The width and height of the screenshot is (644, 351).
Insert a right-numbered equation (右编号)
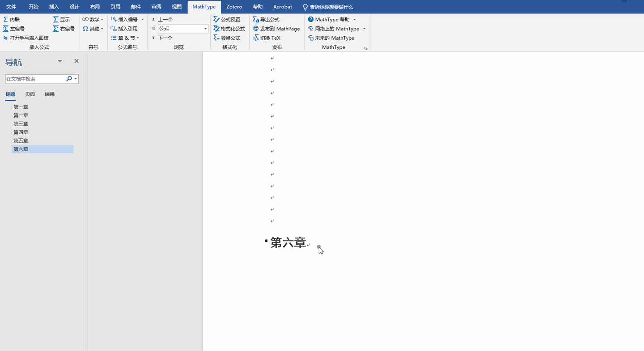coord(64,29)
